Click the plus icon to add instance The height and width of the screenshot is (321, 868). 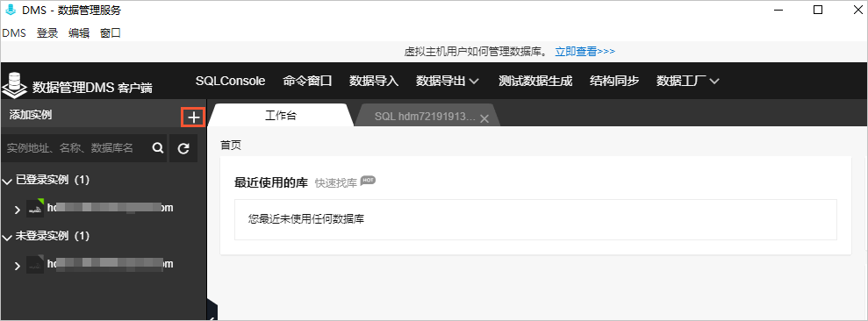193,118
